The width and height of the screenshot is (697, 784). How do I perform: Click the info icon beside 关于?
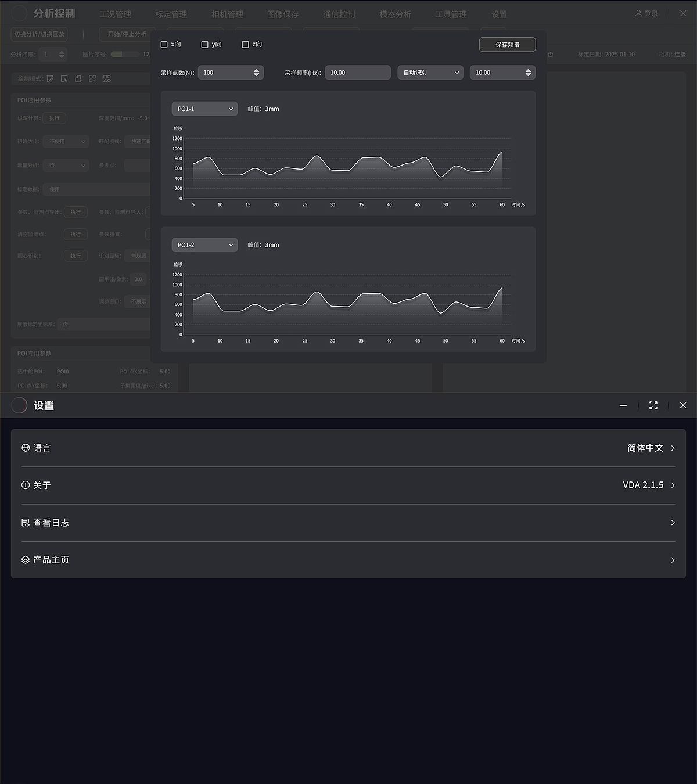point(26,485)
